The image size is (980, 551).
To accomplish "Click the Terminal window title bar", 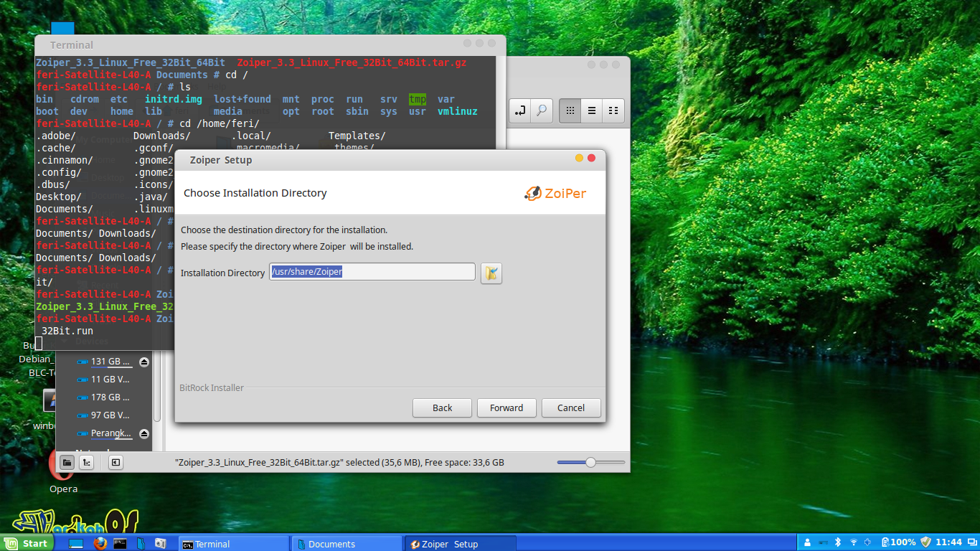I will (x=270, y=45).
